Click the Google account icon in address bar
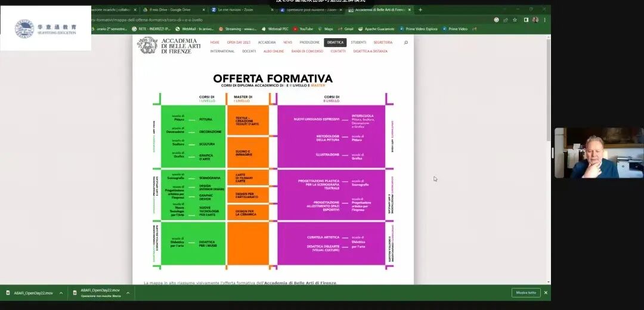644x310 pixels. [497, 20]
